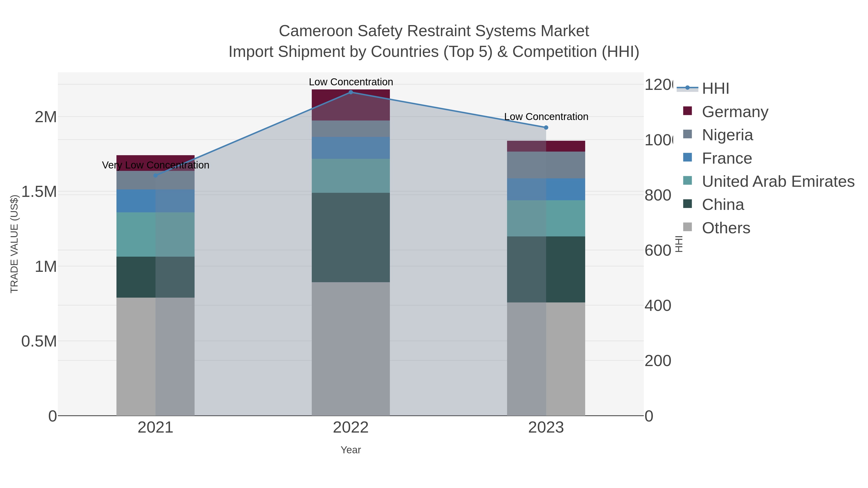
Task: Click the 2022 x-axis label
Action: point(351,427)
